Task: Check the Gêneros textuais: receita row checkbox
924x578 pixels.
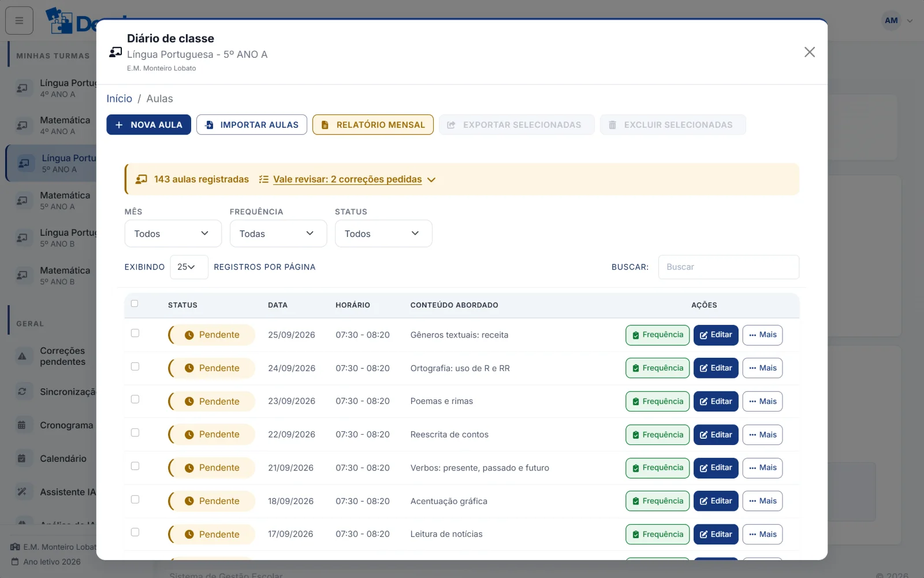Action: click(x=135, y=333)
